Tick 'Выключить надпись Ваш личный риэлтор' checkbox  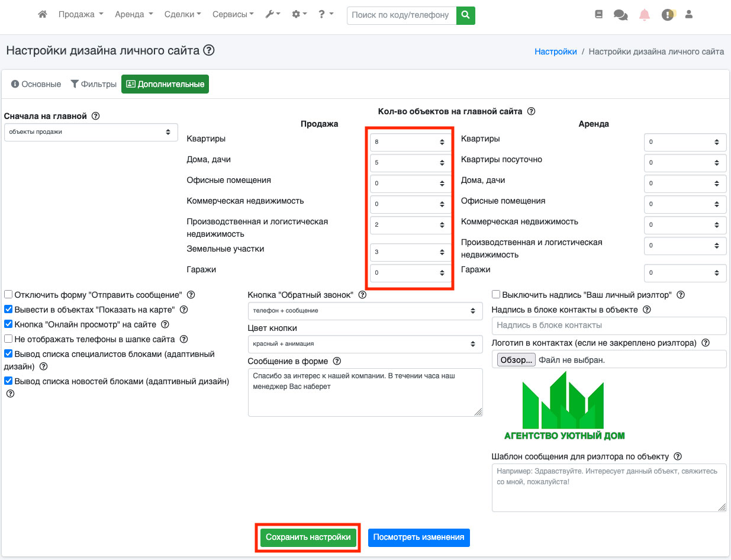(496, 295)
